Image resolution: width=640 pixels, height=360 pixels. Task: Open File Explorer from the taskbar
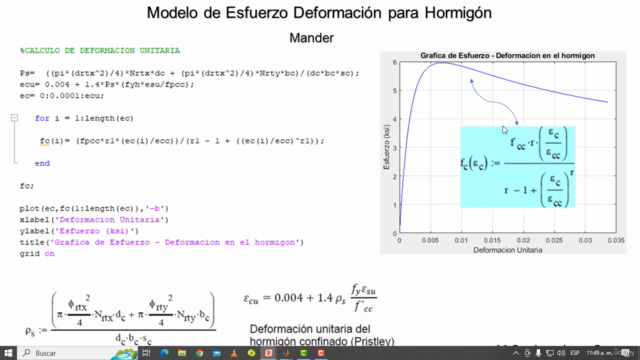(182, 353)
